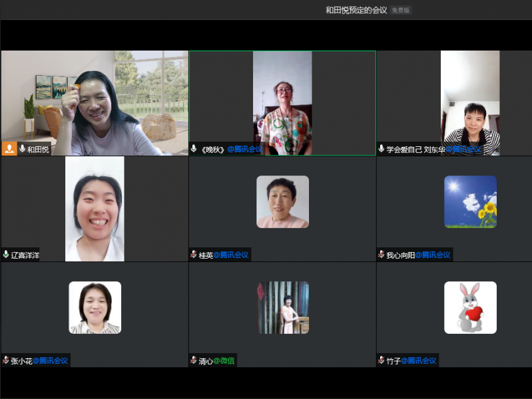Click 我心向阳's muted microphone icon
Image resolution: width=532 pixels, height=399 pixels.
(382, 255)
